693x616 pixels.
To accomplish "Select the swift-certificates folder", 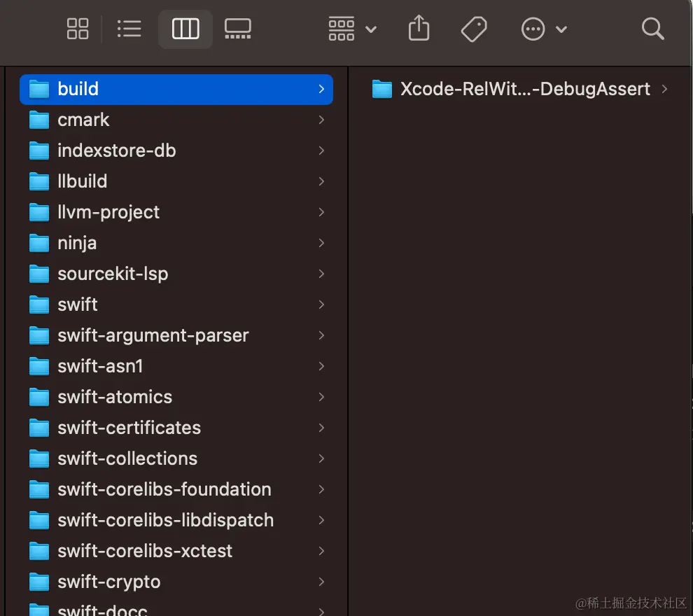I will click(x=176, y=428).
